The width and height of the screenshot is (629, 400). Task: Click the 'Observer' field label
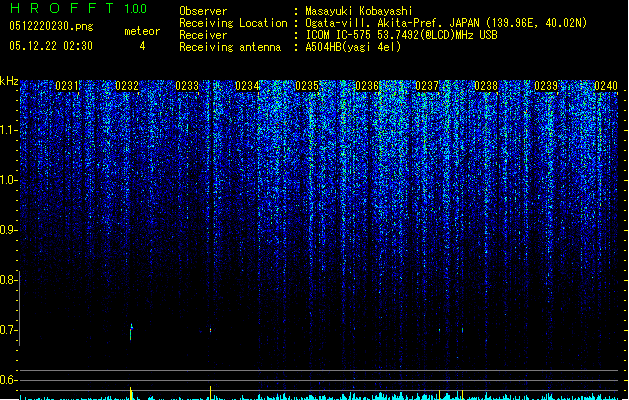pos(203,11)
